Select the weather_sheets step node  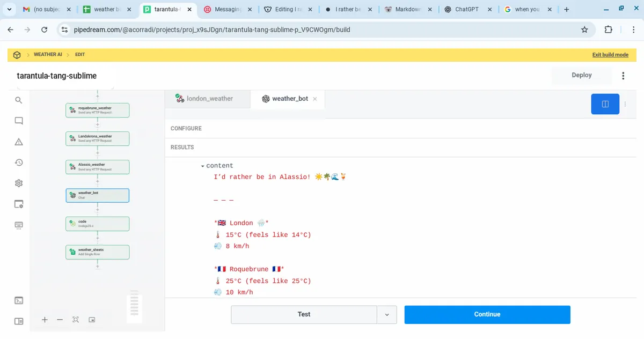pyautogui.click(x=97, y=252)
